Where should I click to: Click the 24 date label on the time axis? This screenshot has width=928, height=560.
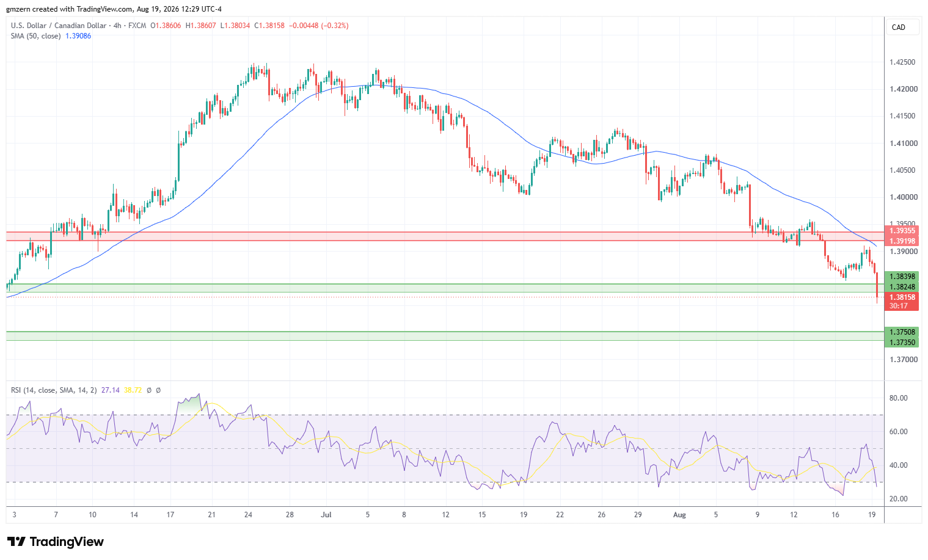[248, 515]
